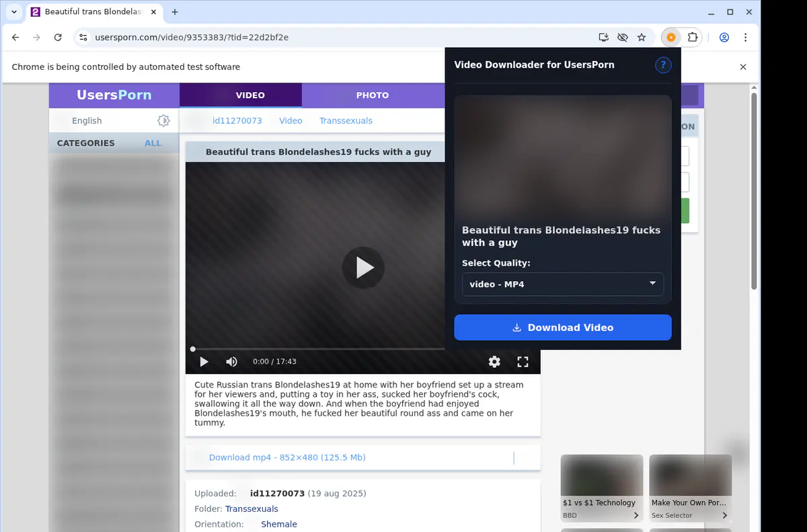This screenshot has width=807, height=532.
Task: Toggle the site theme brightness icon
Action: point(163,121)
